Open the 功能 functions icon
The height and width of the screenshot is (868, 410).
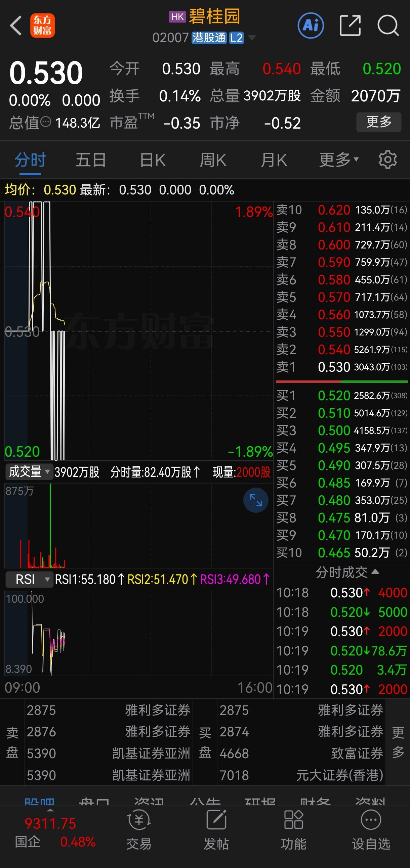point(293,829)
